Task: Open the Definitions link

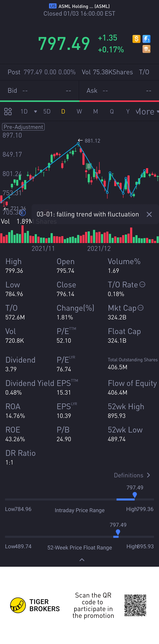Action: (x=132, y=475)
